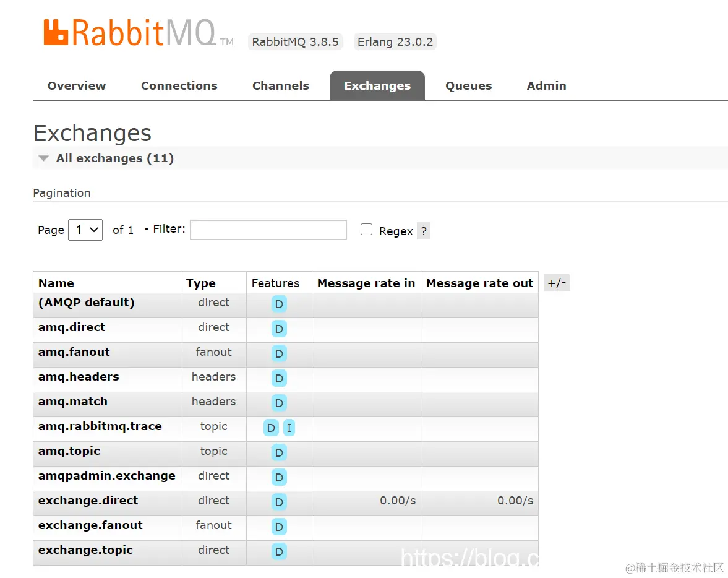Image resolution: width=728 pixels, height=578 pixels.
Task: Enable the Regex filter checkbox
Action: [x=366, y=230]
